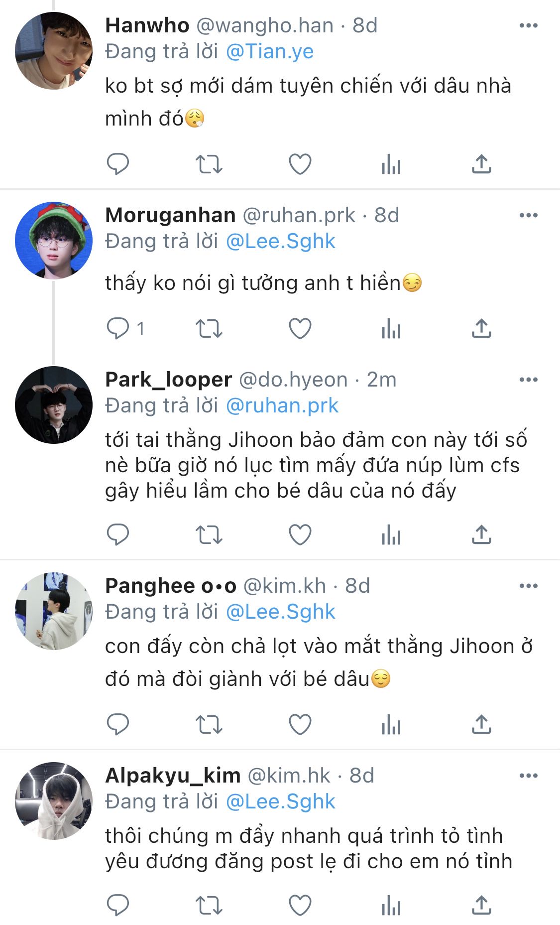Share Park_looper's tweet using the upload icon
This screenshot has height=925, width=560.
[x=481, y=534]
